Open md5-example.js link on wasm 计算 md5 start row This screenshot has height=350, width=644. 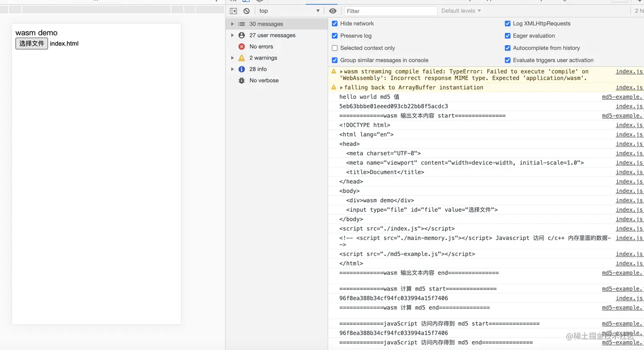pyautogui.click(x=622, y=289)
